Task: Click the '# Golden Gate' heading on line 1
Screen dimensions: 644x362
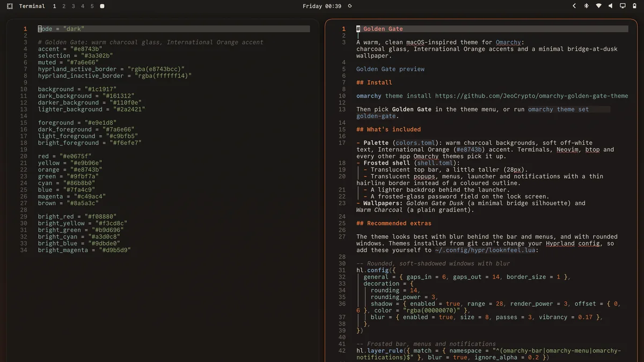Action: [x=379, y=29]
